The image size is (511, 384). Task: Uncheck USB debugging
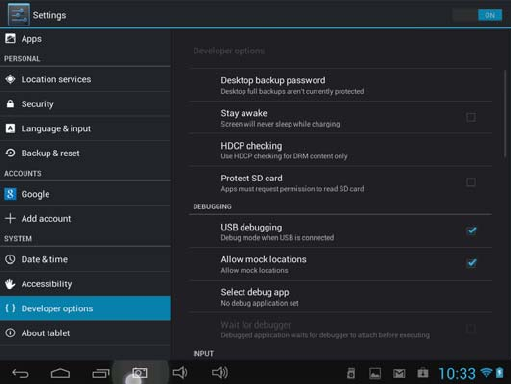(471, 231)
